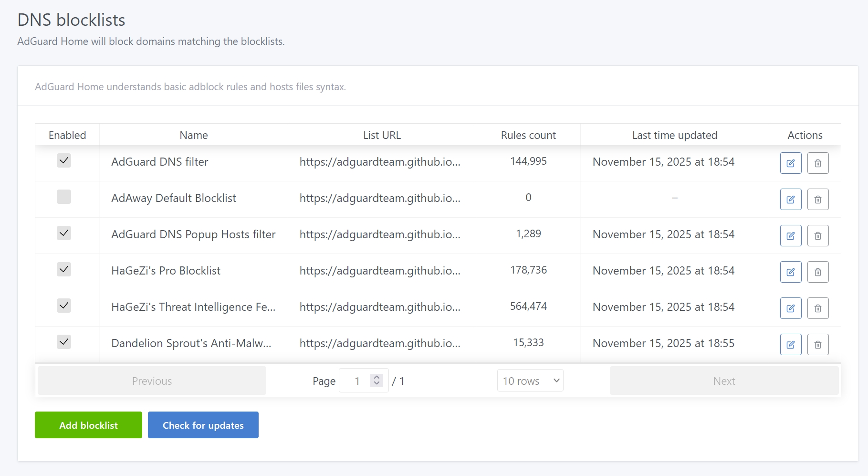The width and height of the screenshot is (868, 476).
Task: Edit the AdGuard DNS filter blocklist
Action: (x=790, y=163)
